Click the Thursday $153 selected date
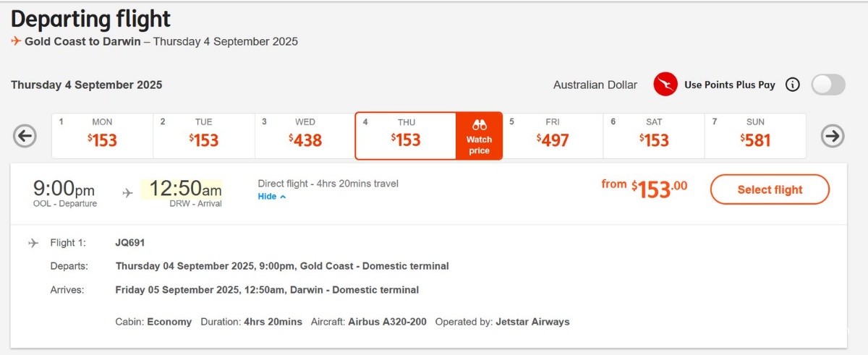The height and width of the screenshot is (355, 868). tap(406, 135)
